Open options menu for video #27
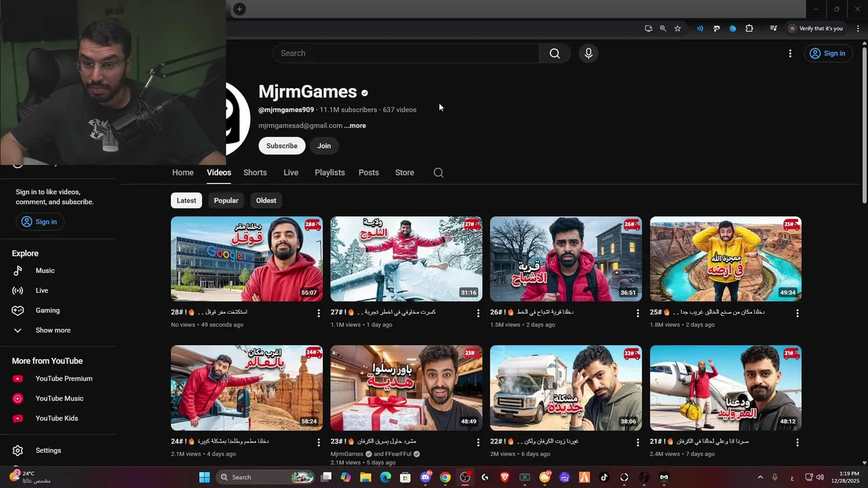Screen dimensions: 868x488 [x=478, y=313]
